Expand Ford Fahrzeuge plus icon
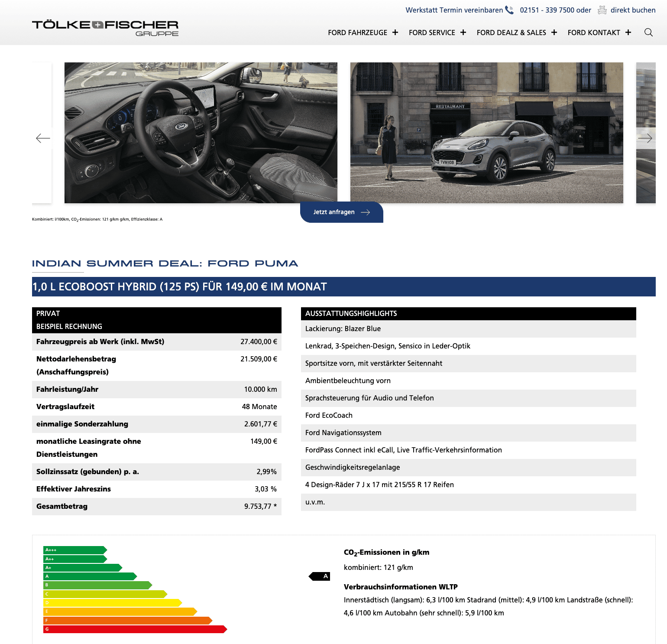Viewport: 667px width, 644px height. point(395,33)
